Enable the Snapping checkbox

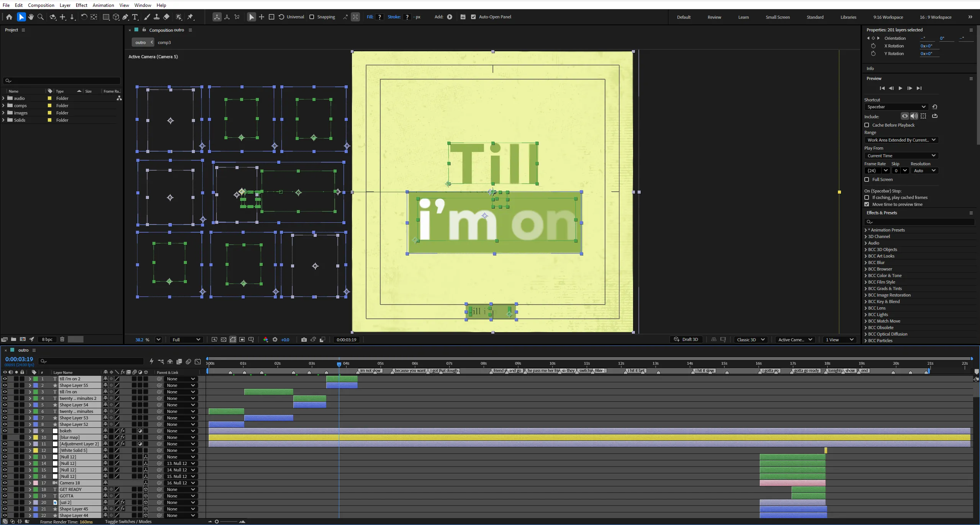312,17
